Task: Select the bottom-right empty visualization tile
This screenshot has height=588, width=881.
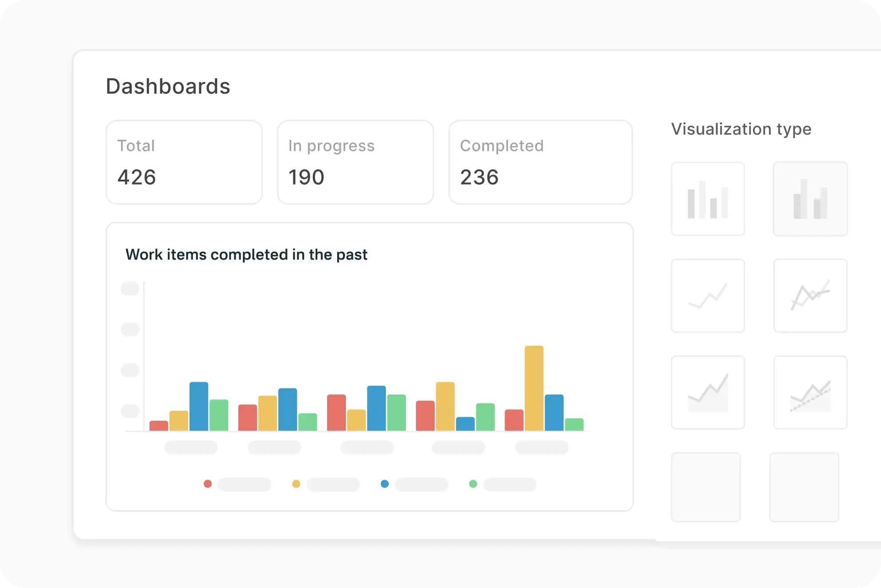Action: pos(804,487)
